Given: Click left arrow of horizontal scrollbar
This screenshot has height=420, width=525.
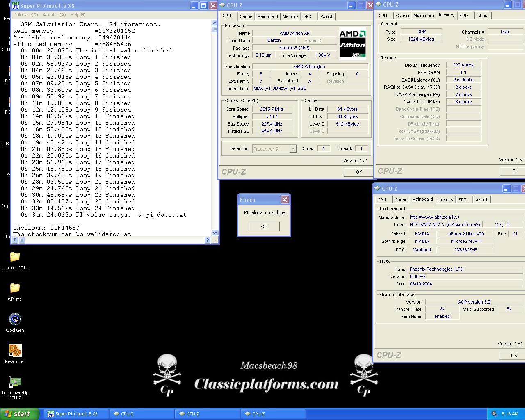Looking at the screenshot, I should (x=15, y=240).
